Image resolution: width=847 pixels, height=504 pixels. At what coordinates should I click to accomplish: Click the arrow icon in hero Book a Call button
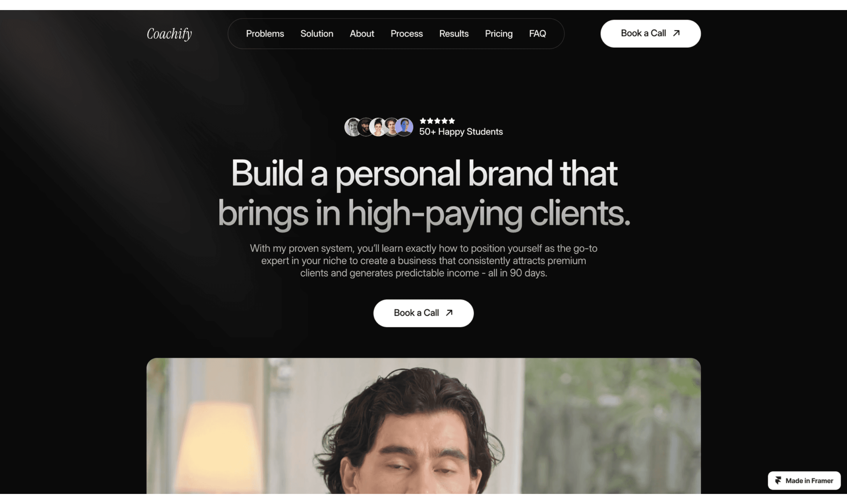[x=449, y=312]
